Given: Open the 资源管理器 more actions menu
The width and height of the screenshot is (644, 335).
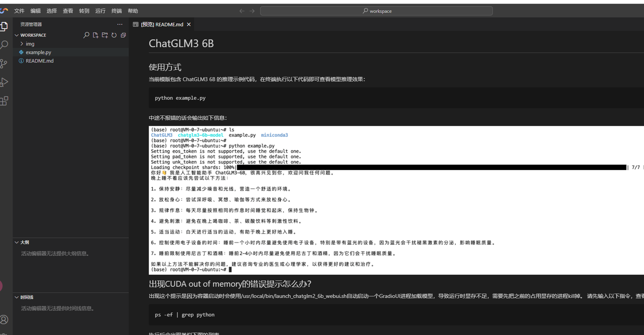Looking at the screenshot, I should [119, 24].
